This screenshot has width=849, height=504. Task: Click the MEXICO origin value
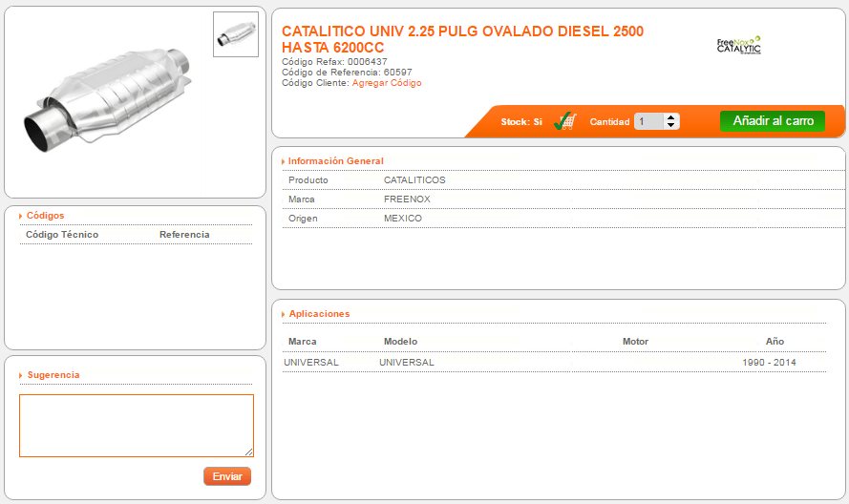coord(403,219)
